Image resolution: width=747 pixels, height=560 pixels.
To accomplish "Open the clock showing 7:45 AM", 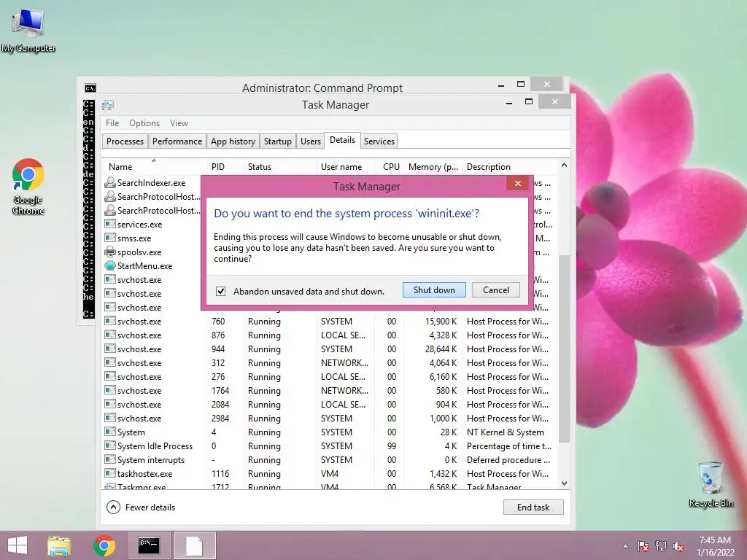I will tap(715, 546).
